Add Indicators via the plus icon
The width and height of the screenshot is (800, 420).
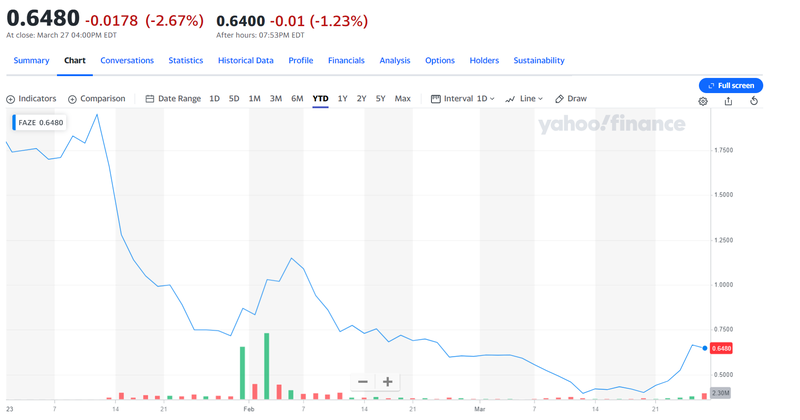point(11,99)
